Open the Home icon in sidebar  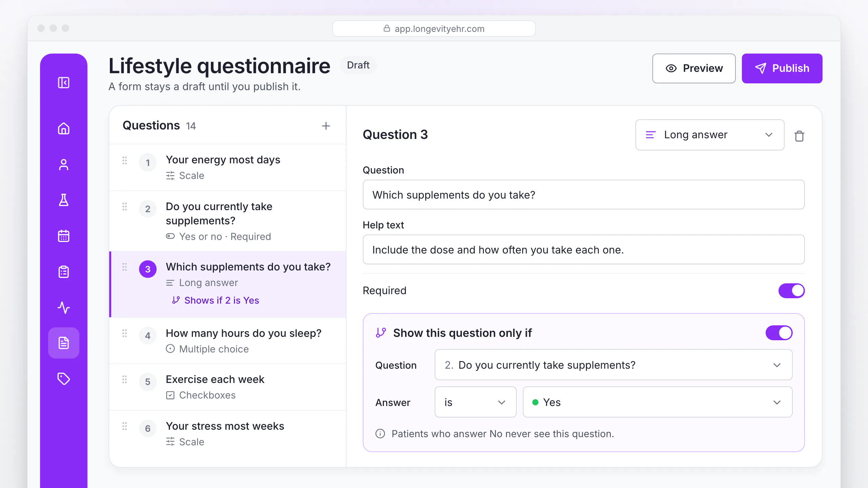[63, 129]
